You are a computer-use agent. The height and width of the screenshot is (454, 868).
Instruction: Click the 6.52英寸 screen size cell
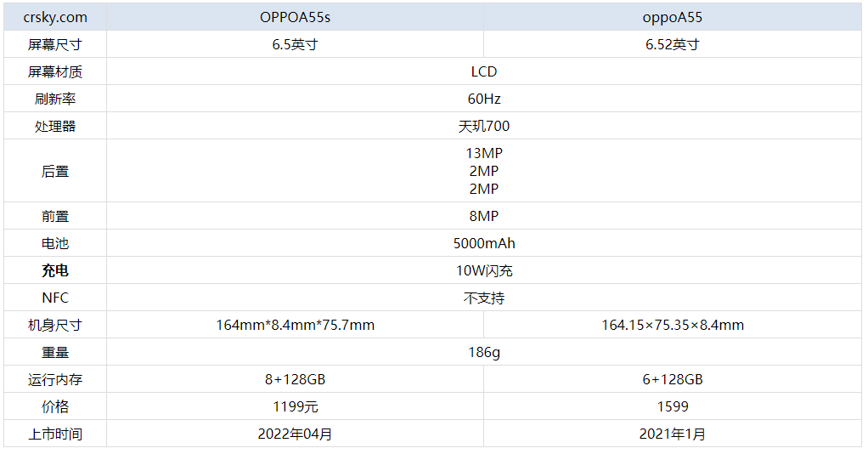672,44
